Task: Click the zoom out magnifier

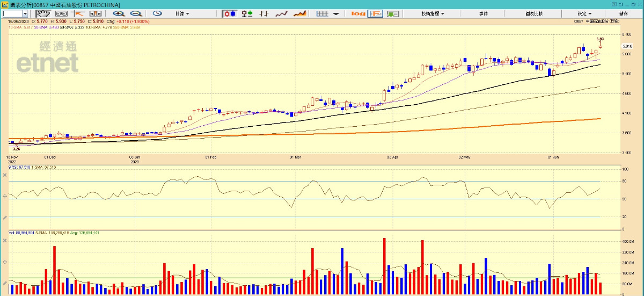Action: coord(136,13)
